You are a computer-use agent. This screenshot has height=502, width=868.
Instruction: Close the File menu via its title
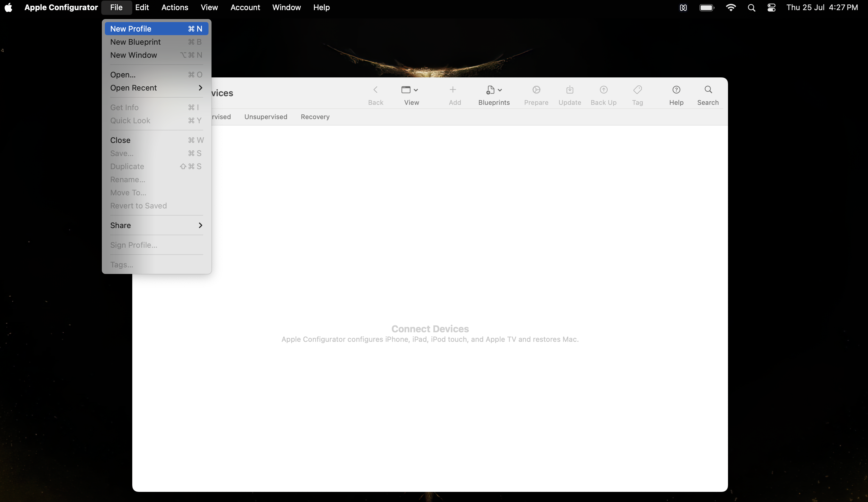point(116,7)
